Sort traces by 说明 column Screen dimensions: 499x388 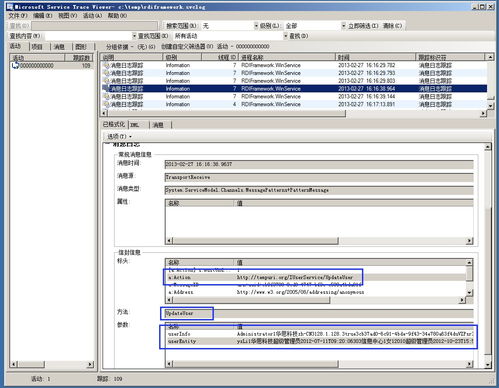pos(131,57)
